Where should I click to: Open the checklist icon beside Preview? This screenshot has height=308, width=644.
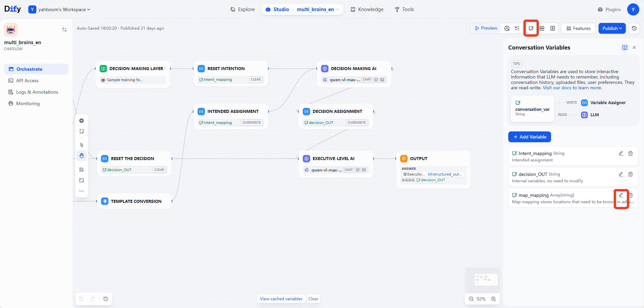[517, 28]
